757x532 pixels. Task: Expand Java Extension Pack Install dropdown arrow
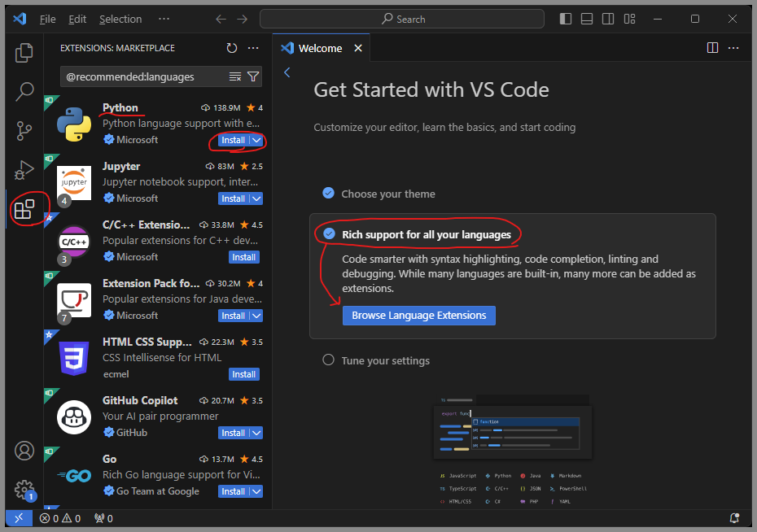(x=257, y=316)
